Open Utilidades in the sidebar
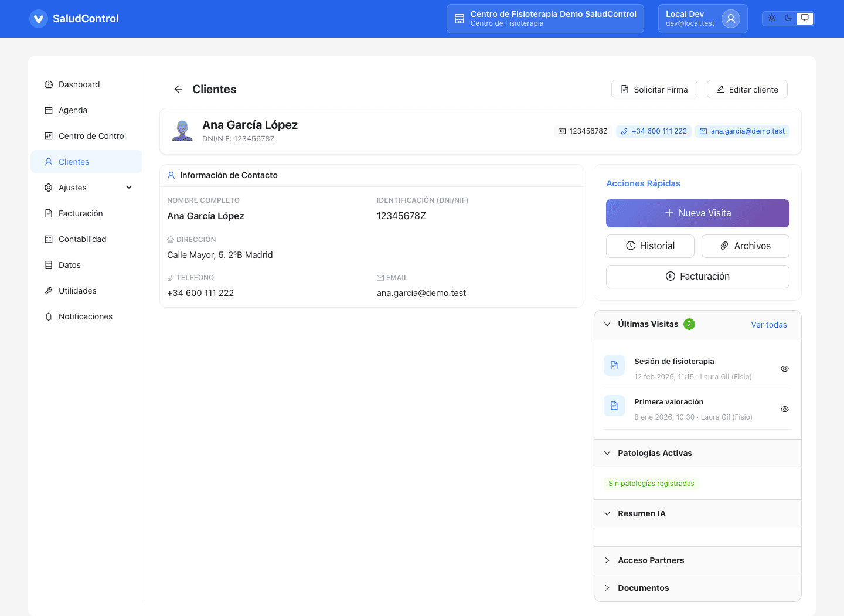Screen dimensions: 844x616 (86, 291)
